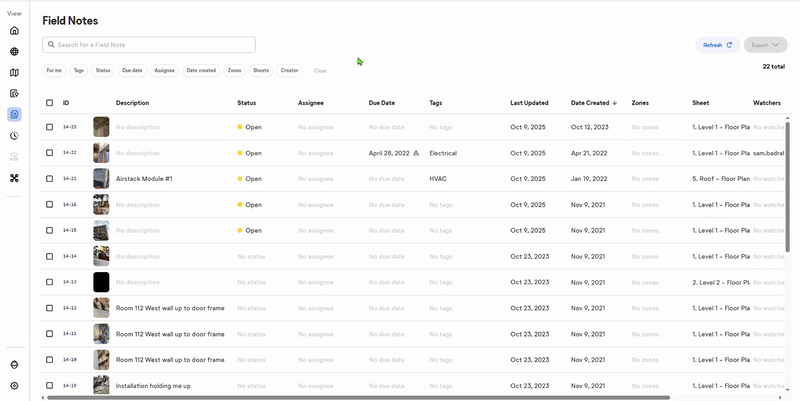This screenshot has width=800, height=401.
Task: Open the black thumbnail in row 14-13
Action: coord(101,282)
